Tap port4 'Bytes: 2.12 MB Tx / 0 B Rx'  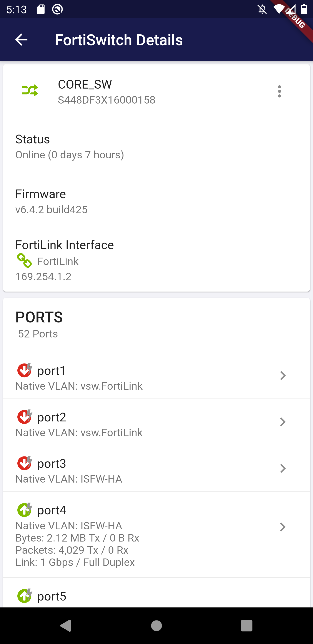tap(77, 538)
